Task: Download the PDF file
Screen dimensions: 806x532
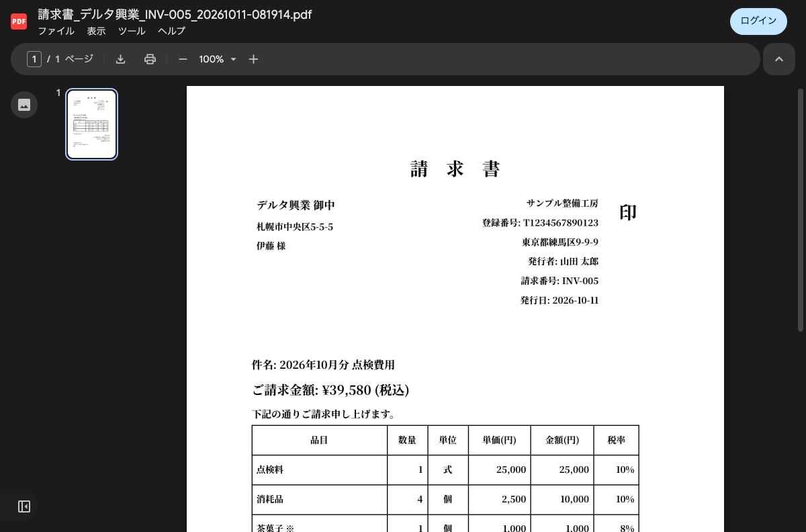Action: 120,59
